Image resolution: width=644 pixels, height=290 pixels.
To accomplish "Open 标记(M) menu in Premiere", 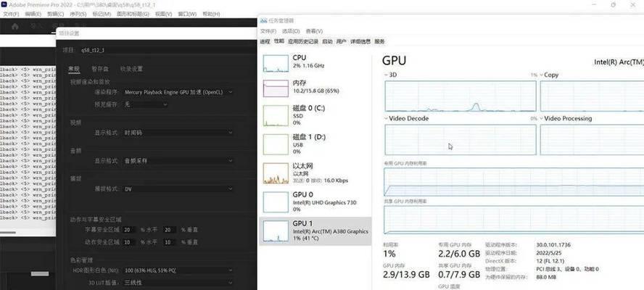I will [102, 14].
